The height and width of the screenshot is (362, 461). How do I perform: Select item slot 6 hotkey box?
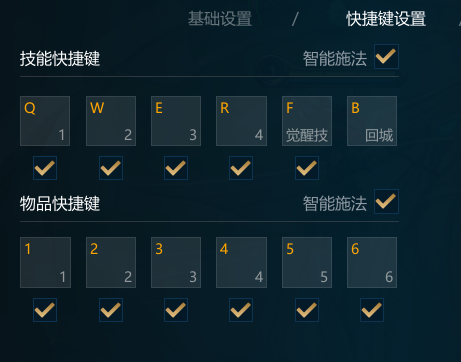click(x=372, y=263)
